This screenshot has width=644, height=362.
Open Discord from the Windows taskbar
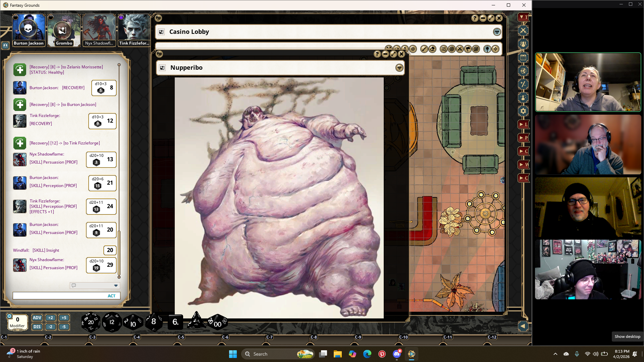397,354
